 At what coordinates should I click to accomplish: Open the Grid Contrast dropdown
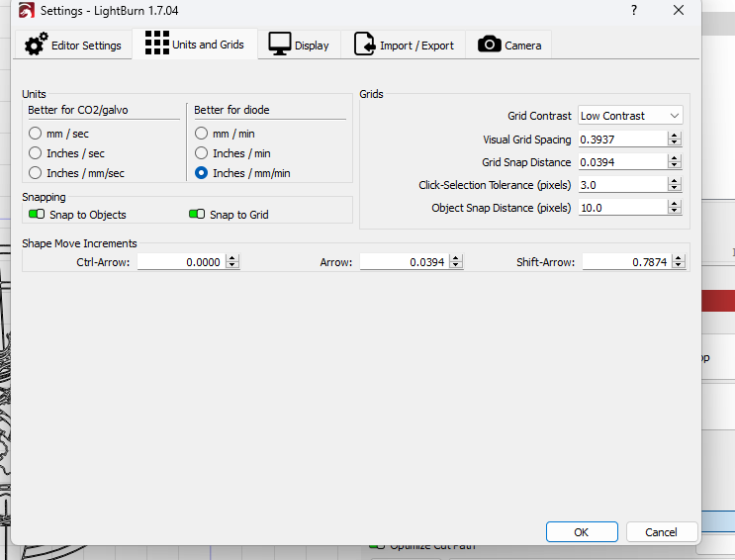click(630, 116)
